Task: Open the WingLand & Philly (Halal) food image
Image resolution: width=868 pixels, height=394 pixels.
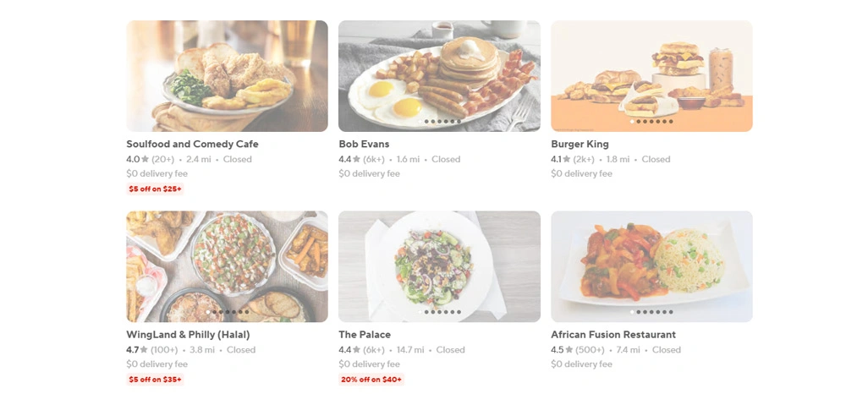Action: [x=227, y=266]
